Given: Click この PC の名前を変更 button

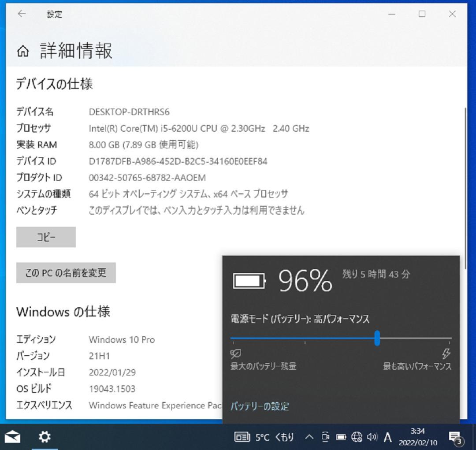Looking at the screenshot, I should pos(66,273).
